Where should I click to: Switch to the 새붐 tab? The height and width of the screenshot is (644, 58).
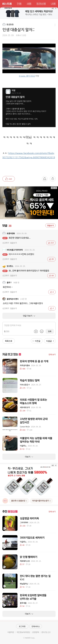(29, 4)
